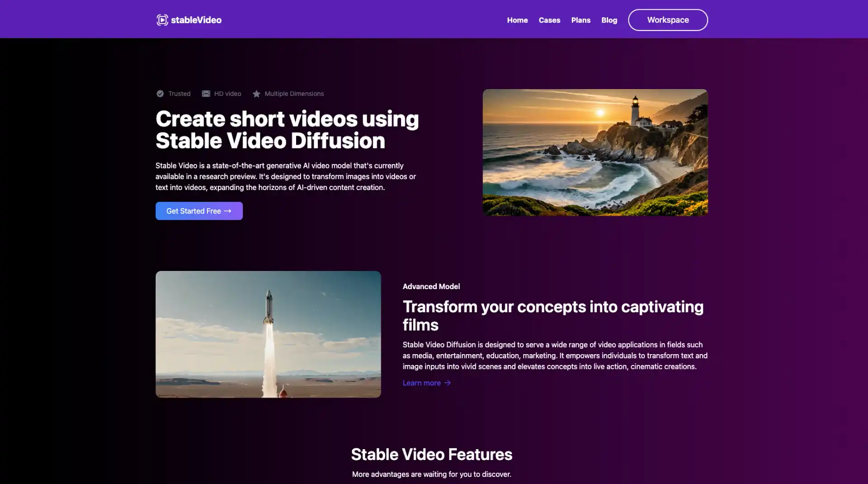The image size is (868, 484).
Task: Open the Plans menu item
Action: pos(580,20)
